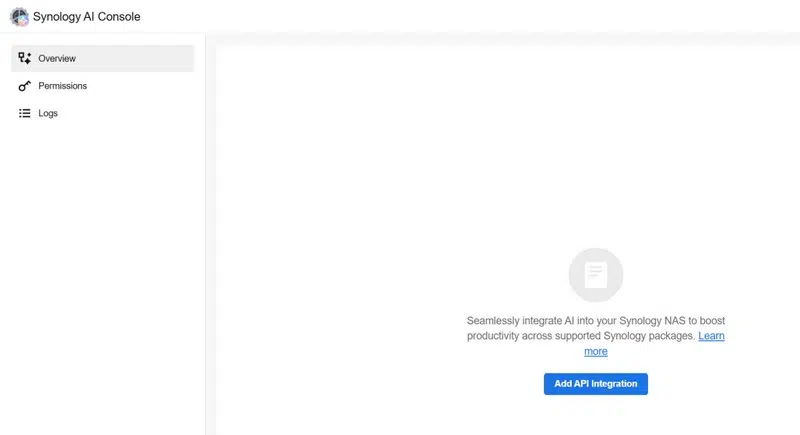Image resolution: width=800 pixels, height=435 pixels.
Task: Go to the Logs section
Action: pos(103,113)
